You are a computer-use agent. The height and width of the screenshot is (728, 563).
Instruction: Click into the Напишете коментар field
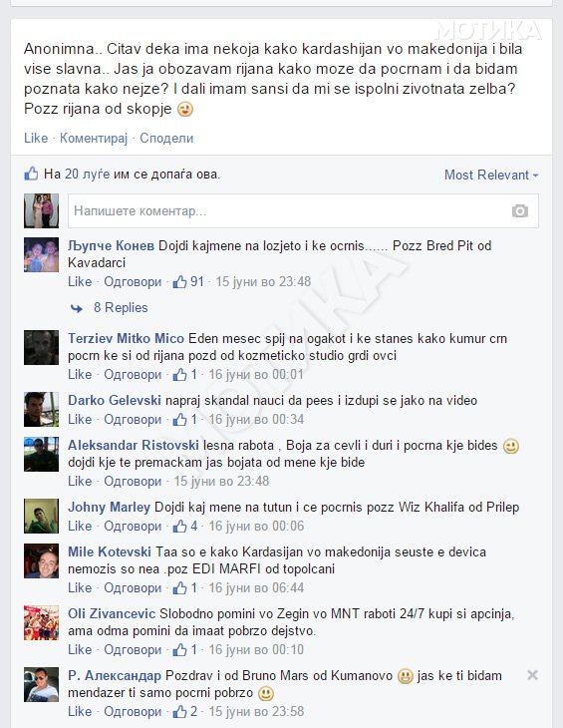303,211
